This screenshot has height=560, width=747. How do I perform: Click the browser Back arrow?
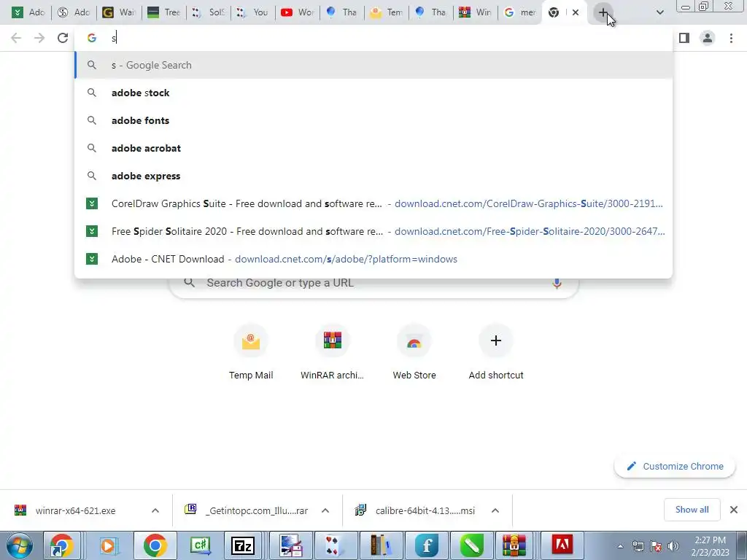click(16, 38)
